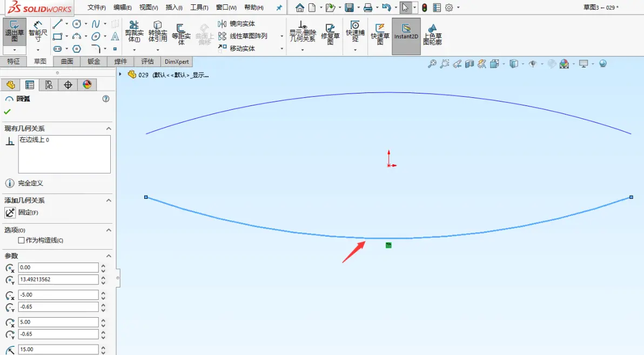Select the Smart Dimension (智能尺寸) tool
The width and height of the screenshot is (644, 355).
tap(38, 32)
